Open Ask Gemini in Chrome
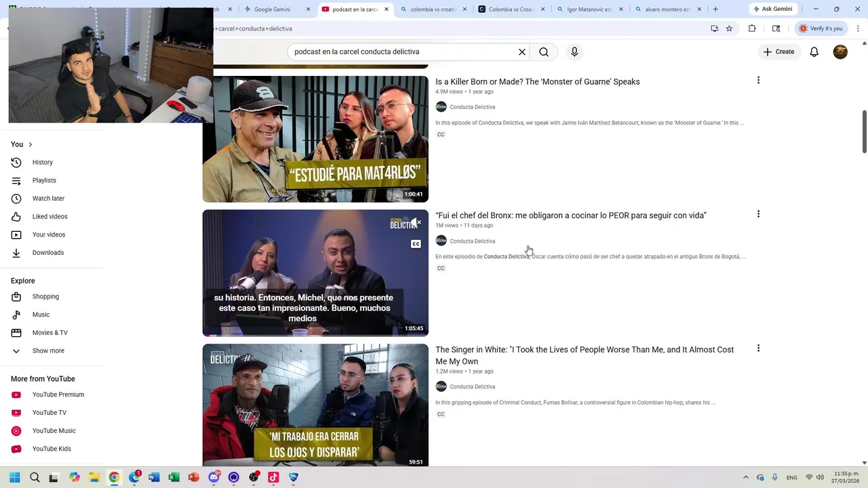868x488 pixels. pyautogui.click(x=772, y=9)
